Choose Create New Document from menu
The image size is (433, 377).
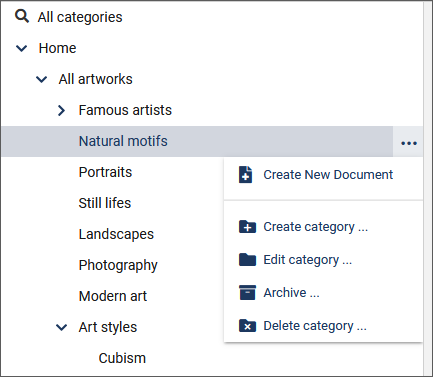(323, 175)
